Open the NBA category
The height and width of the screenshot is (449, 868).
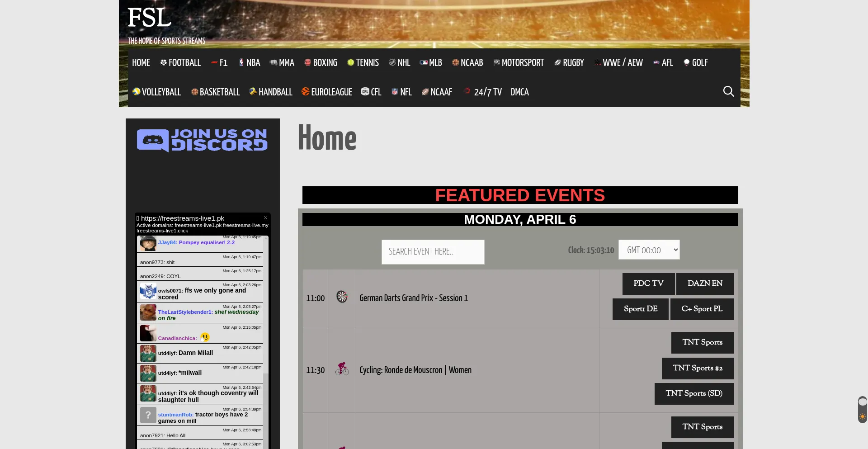pyautogui.click(x=249, y=63)
